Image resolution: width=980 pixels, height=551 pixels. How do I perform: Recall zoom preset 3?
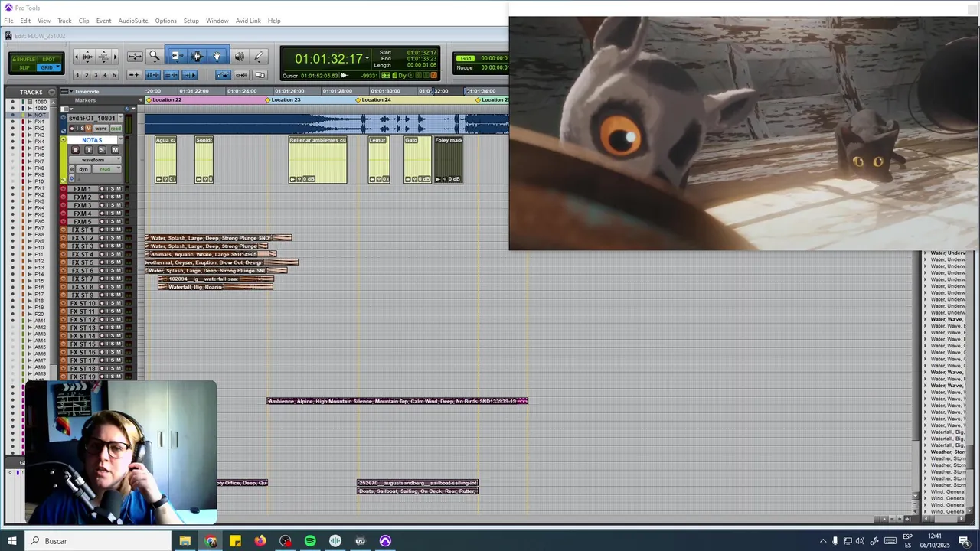point(96,75)
